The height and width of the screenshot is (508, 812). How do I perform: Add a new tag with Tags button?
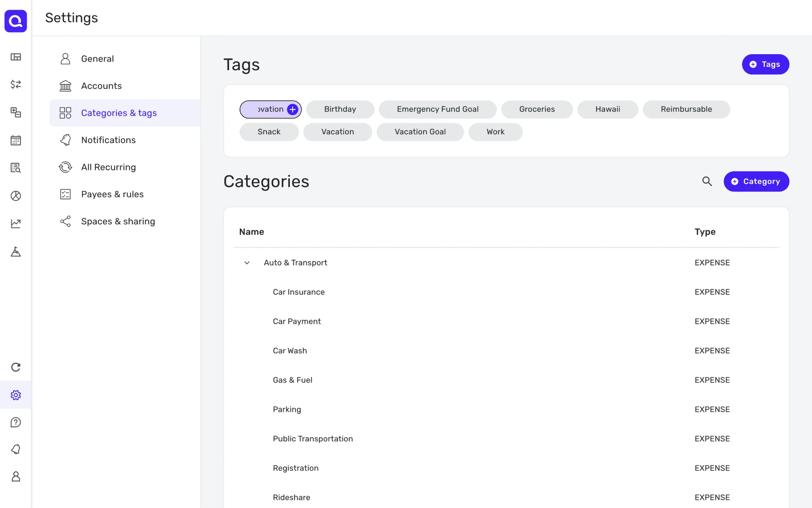click(765, 64)
